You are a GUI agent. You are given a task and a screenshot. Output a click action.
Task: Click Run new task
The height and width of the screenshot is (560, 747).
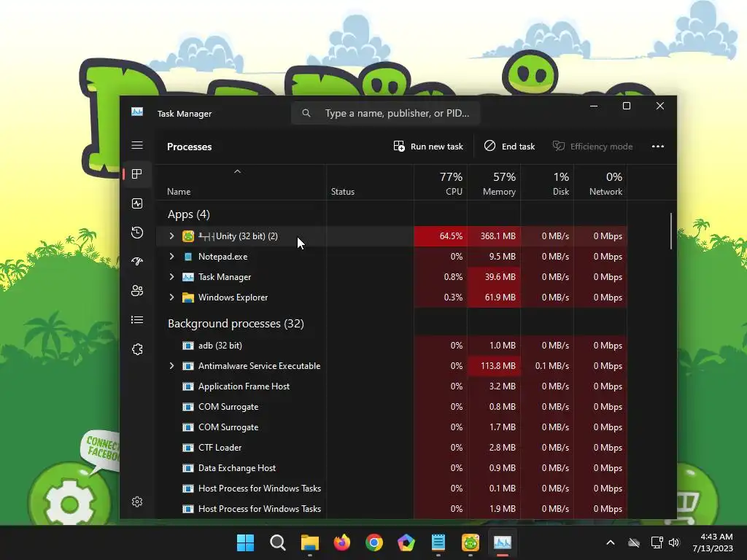pyautogui.click(x=428, y=147)
